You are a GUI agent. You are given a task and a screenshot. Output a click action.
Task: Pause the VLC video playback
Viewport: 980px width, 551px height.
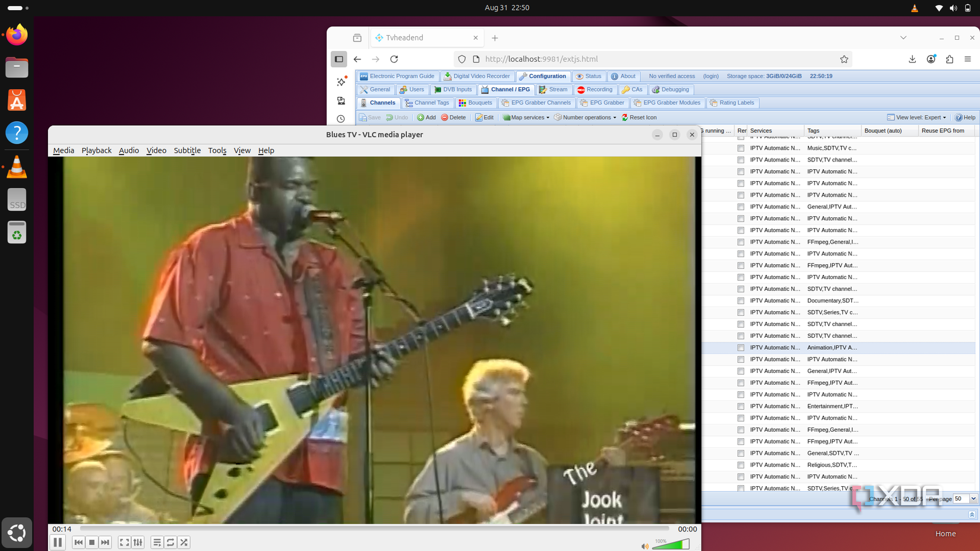tap(58, 542)
